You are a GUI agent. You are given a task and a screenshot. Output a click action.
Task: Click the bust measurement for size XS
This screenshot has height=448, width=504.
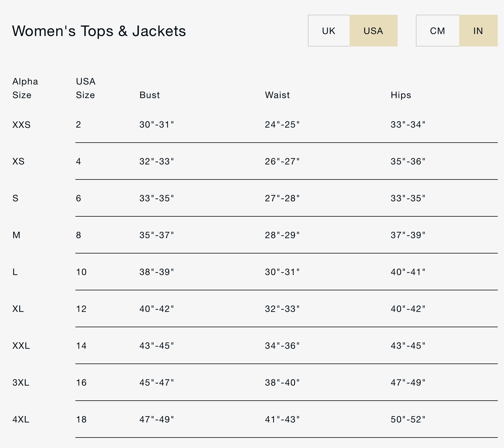coord(157,162)
